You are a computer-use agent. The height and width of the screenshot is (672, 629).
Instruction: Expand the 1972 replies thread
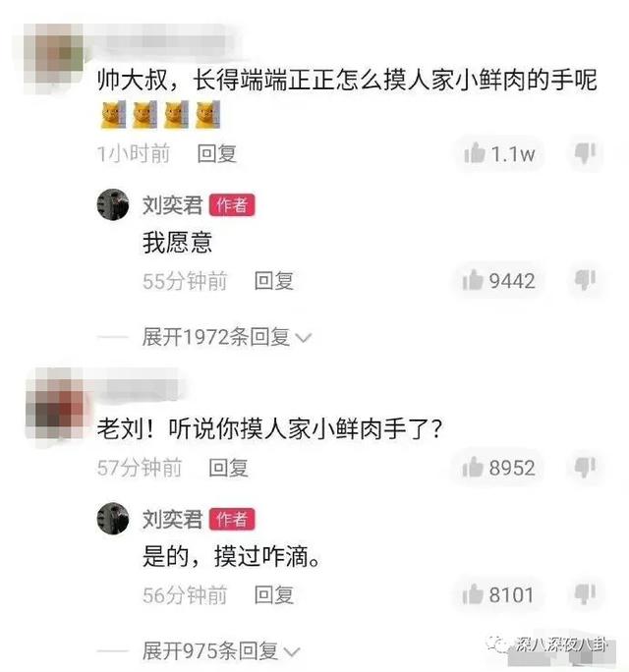tap(226, 337)
